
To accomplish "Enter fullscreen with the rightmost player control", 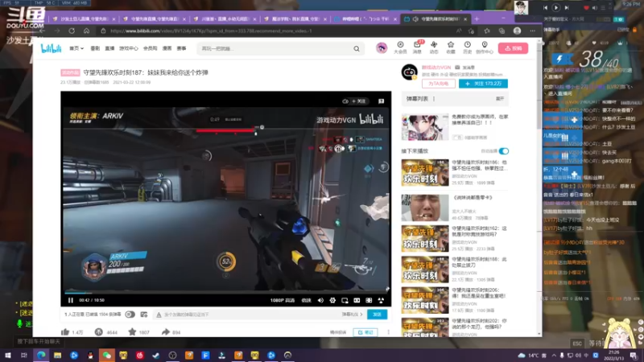I will (x=381, y=300).
